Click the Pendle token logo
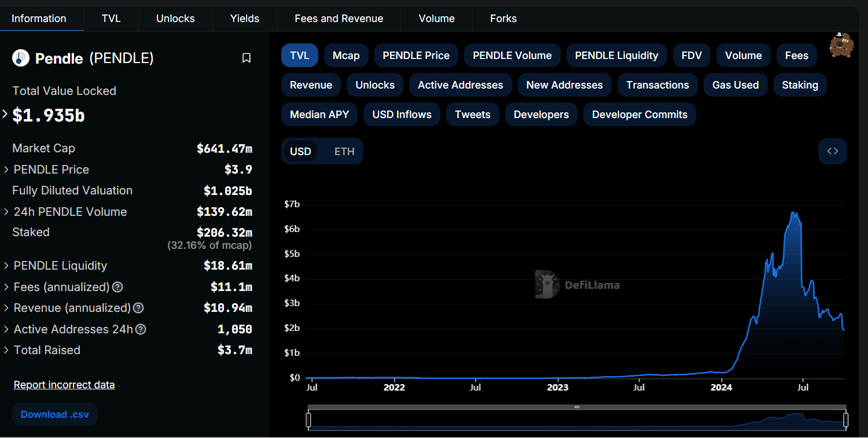This screenshot has width=868, height=438. [21, 58]
